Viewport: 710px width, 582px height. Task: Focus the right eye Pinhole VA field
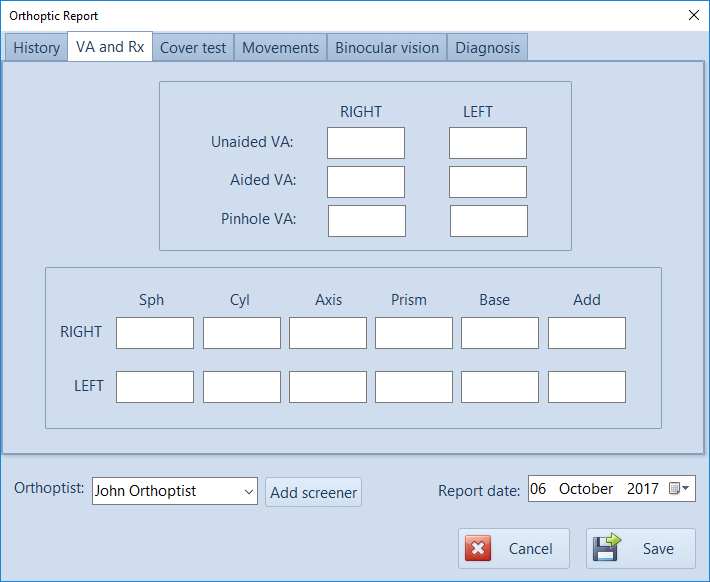pos(367,221)
